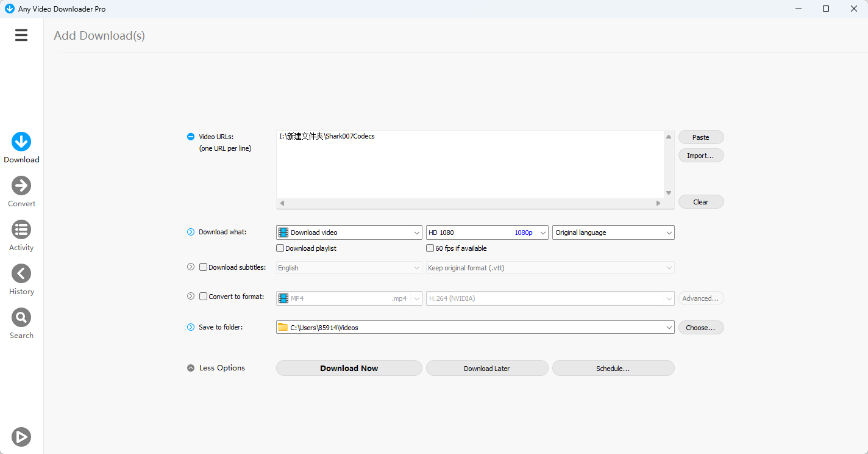This screenshot has width=868, height=454.
Task: Open the Search sidebar icon
Action: pyautogui.click(x=21, y=317)
